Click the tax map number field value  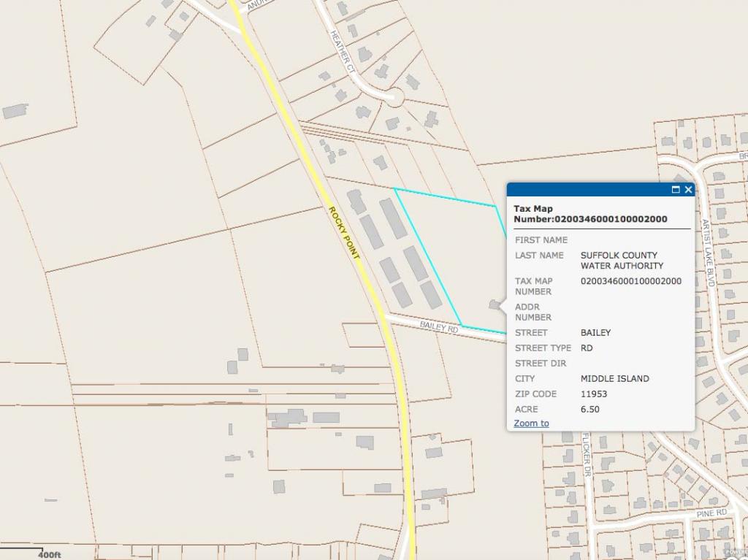point(630,281)
